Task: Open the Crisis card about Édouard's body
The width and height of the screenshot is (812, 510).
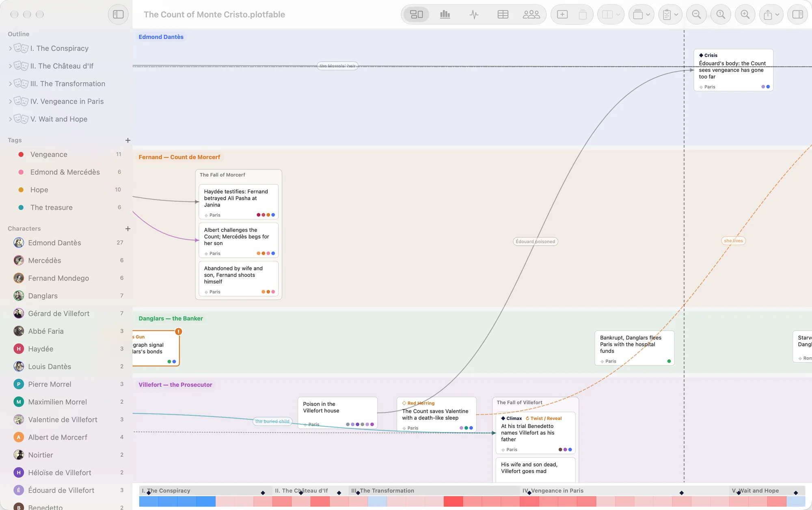Action: pos(733,70)
